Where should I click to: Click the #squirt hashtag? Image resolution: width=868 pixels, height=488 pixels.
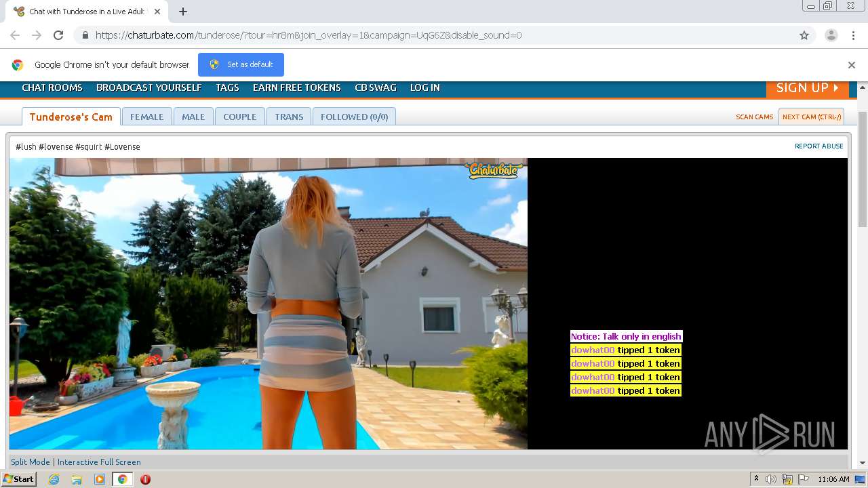click(x=88, y=146)
